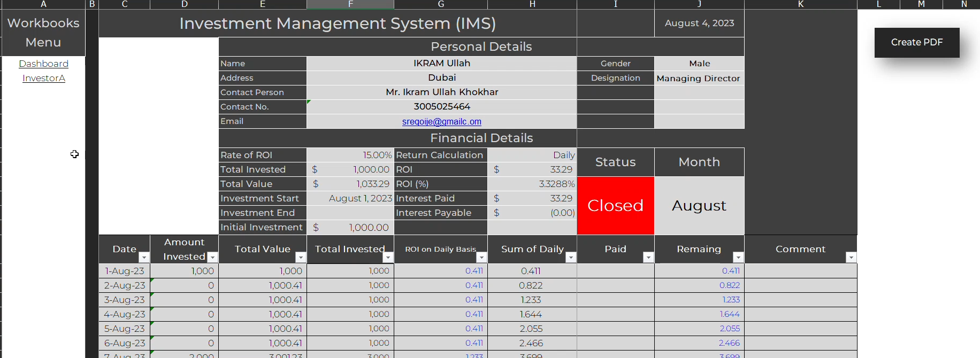This screenshot has height=358, width=980.
Task: Select the red Closed status cell
Action: 616,206
